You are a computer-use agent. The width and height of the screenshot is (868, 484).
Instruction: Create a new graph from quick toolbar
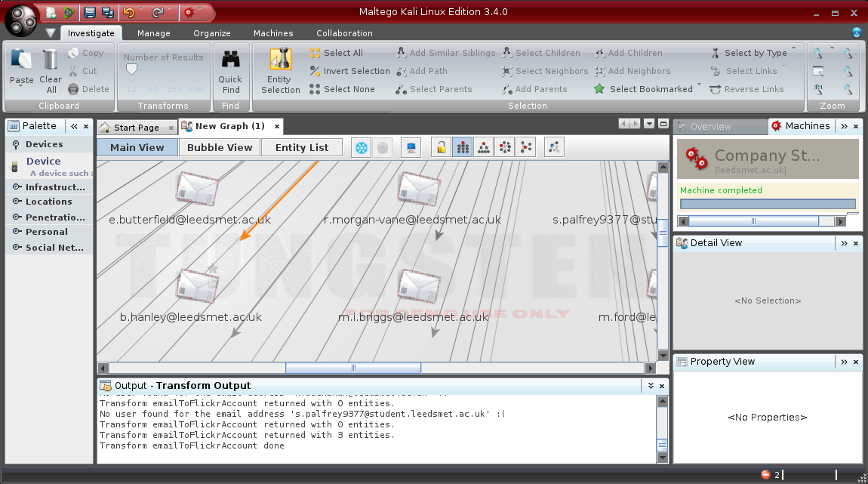click(51, 12)
